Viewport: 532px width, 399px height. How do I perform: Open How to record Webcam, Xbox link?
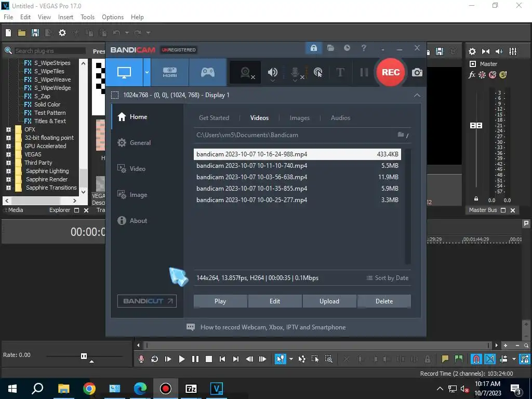pyautogui.click(x=266, y=327)
